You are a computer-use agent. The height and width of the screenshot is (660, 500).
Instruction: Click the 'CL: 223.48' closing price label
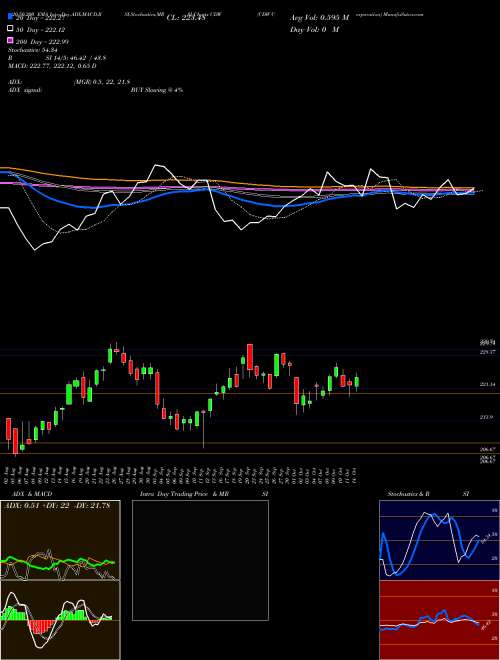coord(186,18)
